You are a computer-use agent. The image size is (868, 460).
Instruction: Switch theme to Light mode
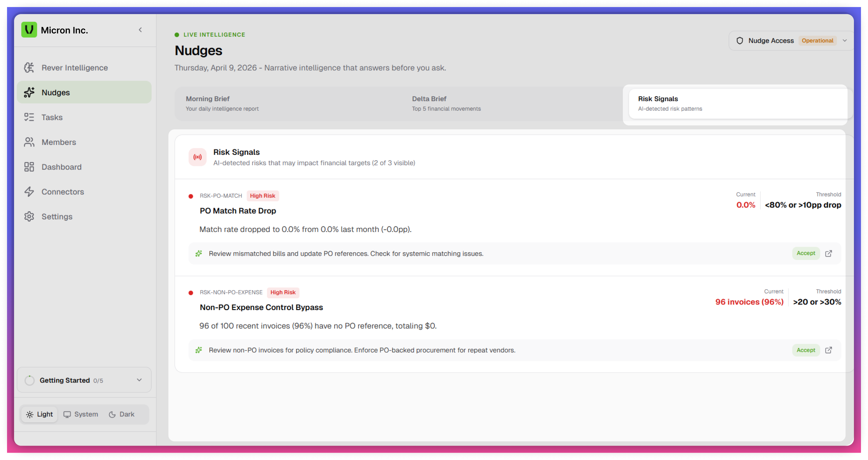[39, 414]
